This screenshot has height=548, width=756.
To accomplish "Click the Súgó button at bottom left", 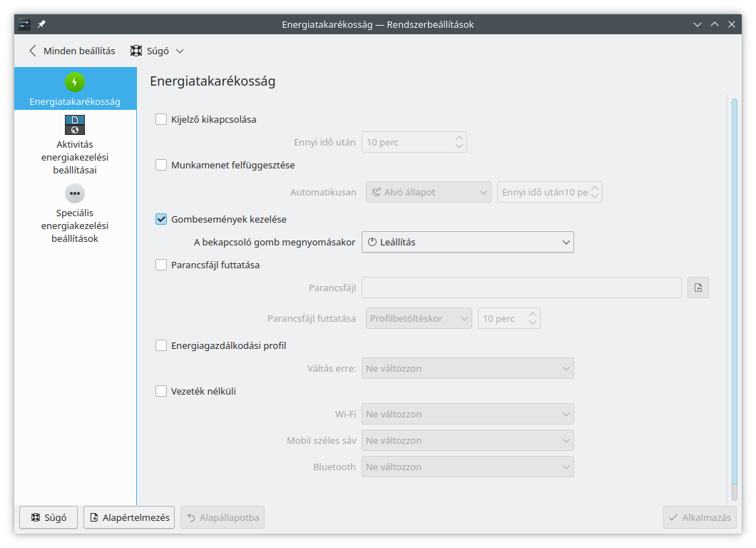I will tap(48, 517).
